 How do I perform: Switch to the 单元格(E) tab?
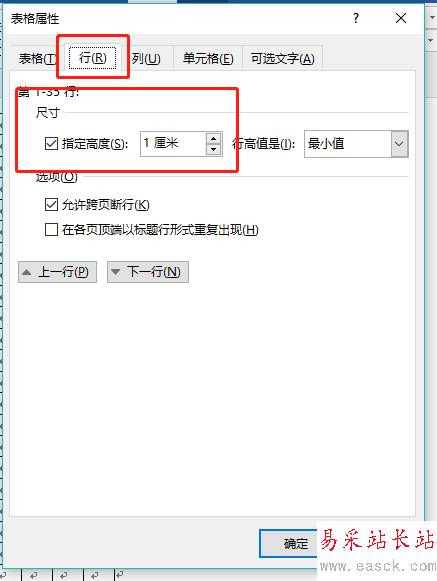pos(208,59)
